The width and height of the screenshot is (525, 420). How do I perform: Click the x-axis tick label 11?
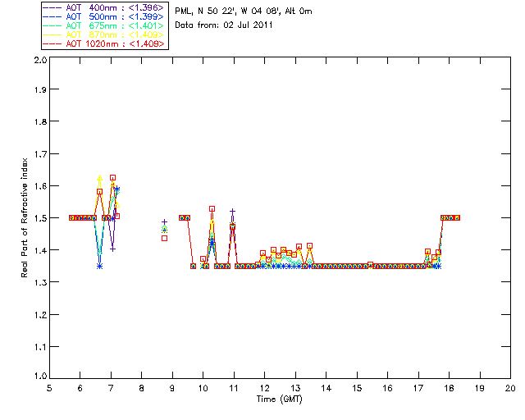(x=234, y=388)
